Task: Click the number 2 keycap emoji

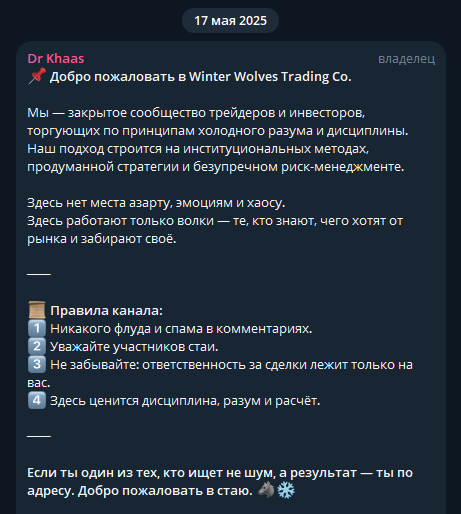Action: point(37,346)
